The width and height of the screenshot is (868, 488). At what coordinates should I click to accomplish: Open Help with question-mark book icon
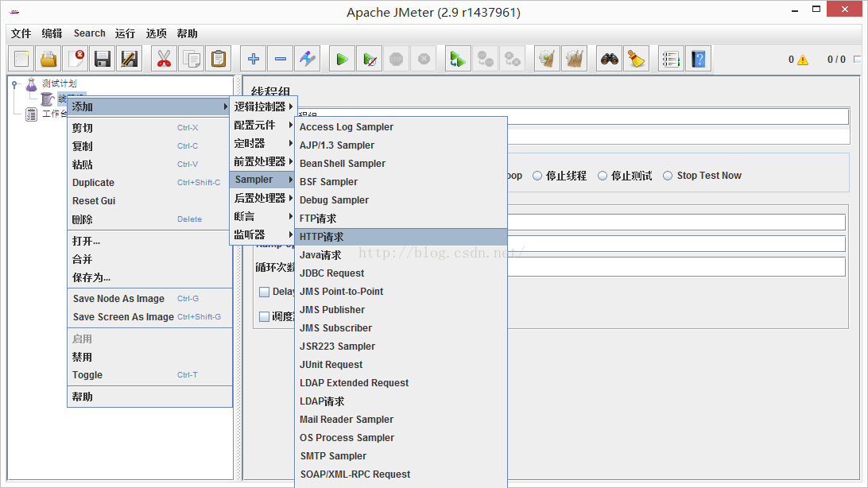[698, 59]
